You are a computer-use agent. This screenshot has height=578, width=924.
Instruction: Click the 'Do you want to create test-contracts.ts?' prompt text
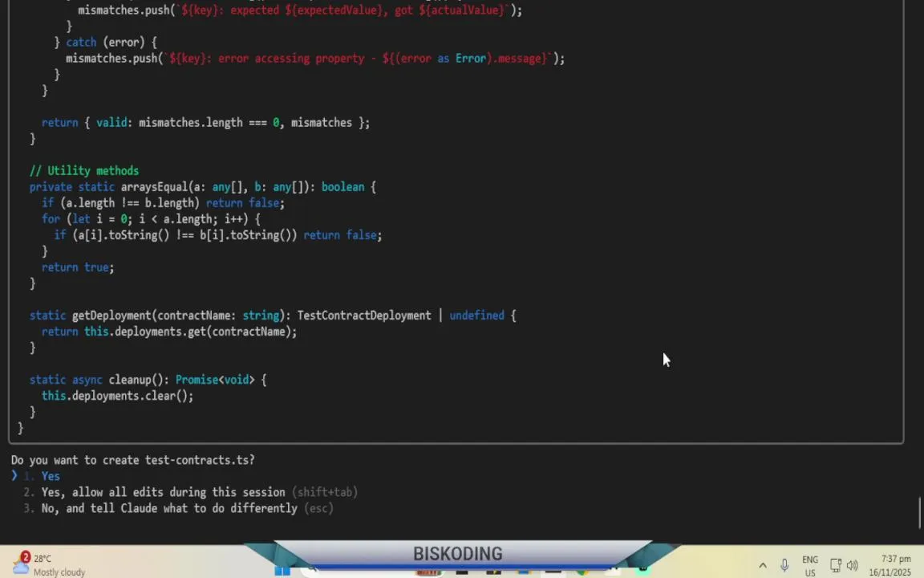(x=132, y=459)
